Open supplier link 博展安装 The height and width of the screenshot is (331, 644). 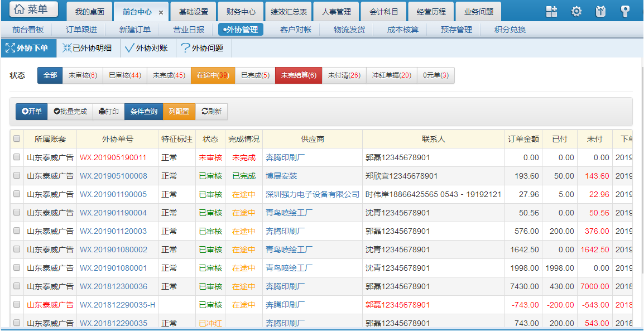(281, 176)
